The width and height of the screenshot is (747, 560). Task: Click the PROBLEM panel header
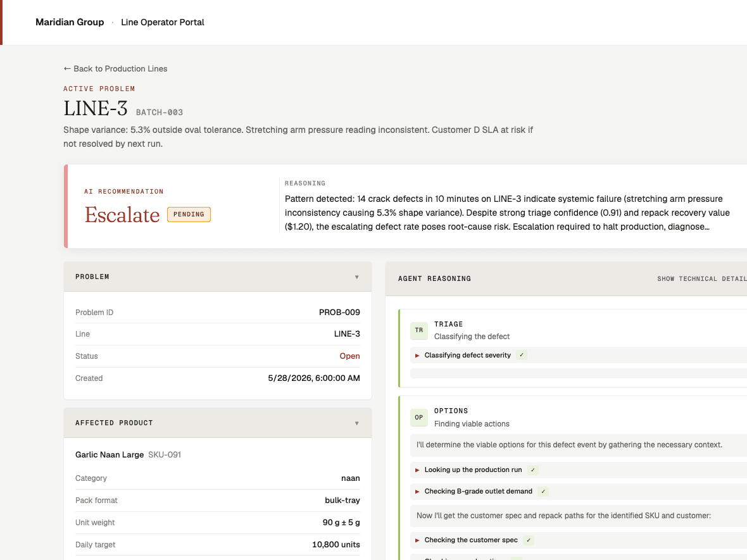(x=218, y=277)
